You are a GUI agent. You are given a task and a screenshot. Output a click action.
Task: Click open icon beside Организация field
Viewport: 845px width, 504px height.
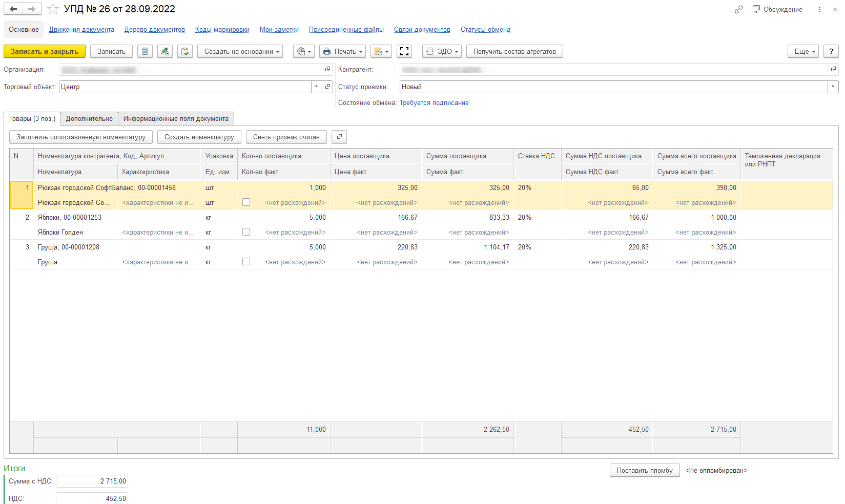[328, 69]
